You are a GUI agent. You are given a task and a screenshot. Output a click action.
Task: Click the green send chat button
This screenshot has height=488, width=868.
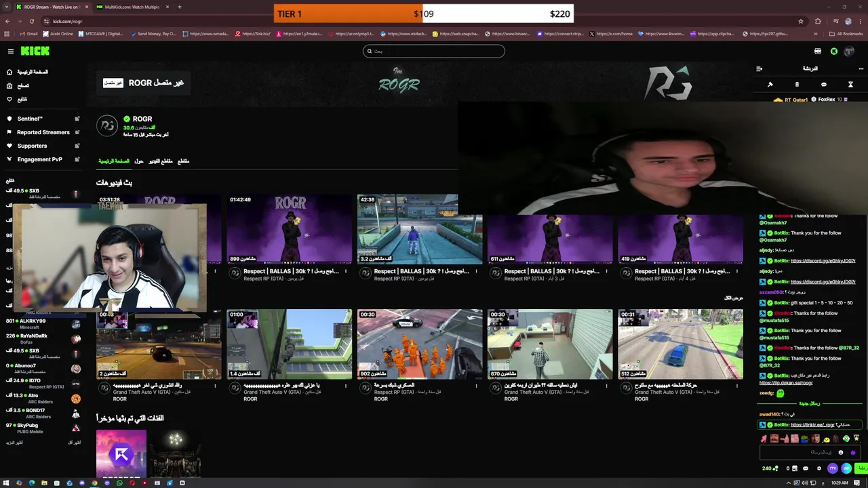coord(862,468)
